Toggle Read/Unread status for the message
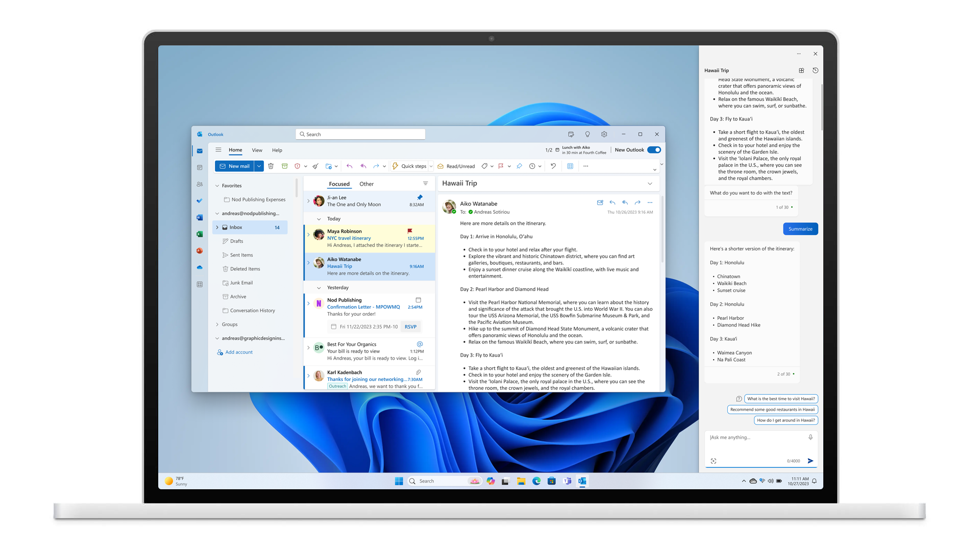This screenshot has height=551, width=980. pos(456,166)
